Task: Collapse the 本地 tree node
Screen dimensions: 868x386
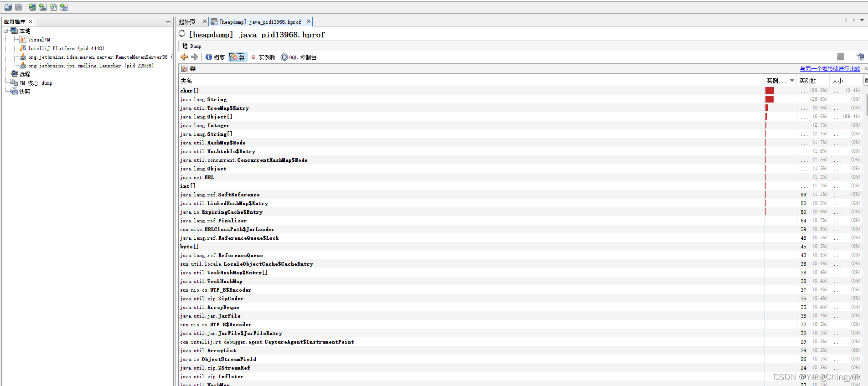Action: point(6,31)
